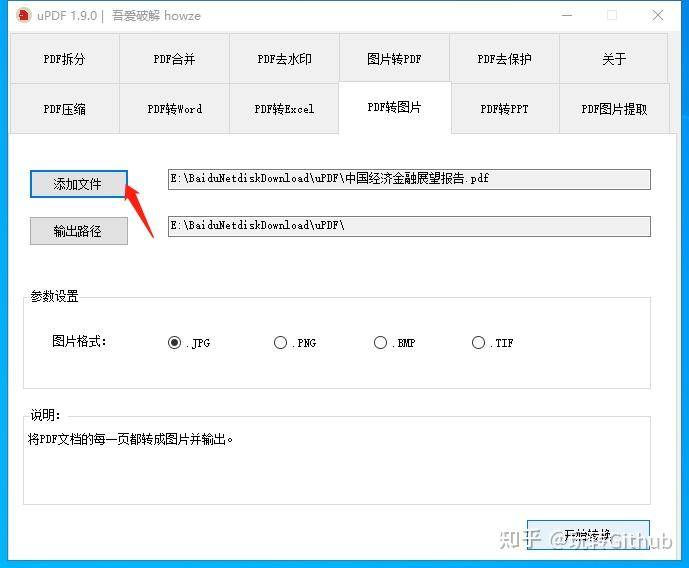Choose the .PNG image format
This screenshot has width=689, height=568.
click(295, 343)
